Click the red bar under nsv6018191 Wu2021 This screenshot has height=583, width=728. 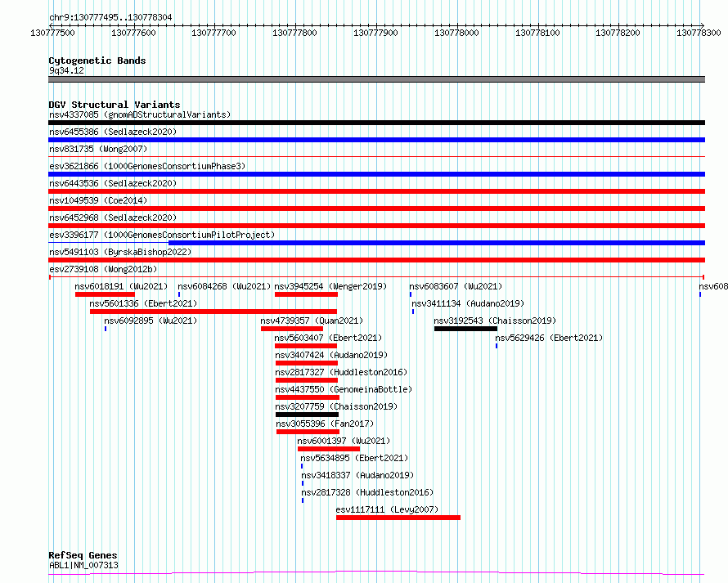[x=105, y=294]
